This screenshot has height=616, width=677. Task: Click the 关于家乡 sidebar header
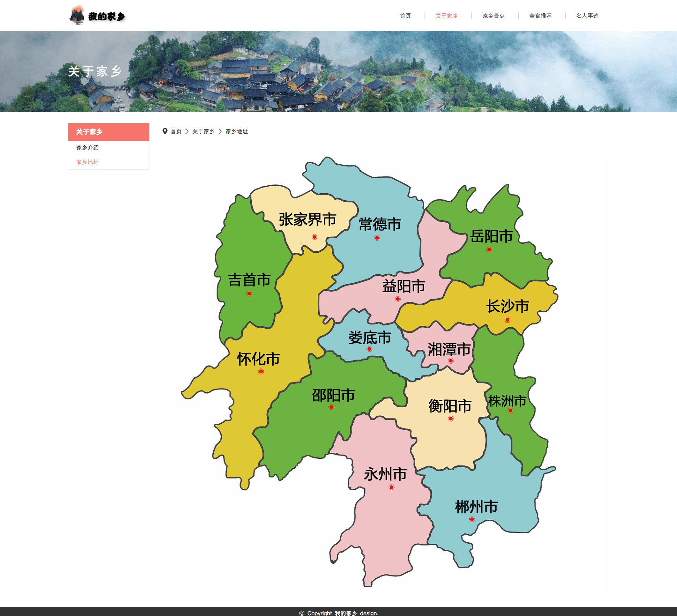coord(109,132)
